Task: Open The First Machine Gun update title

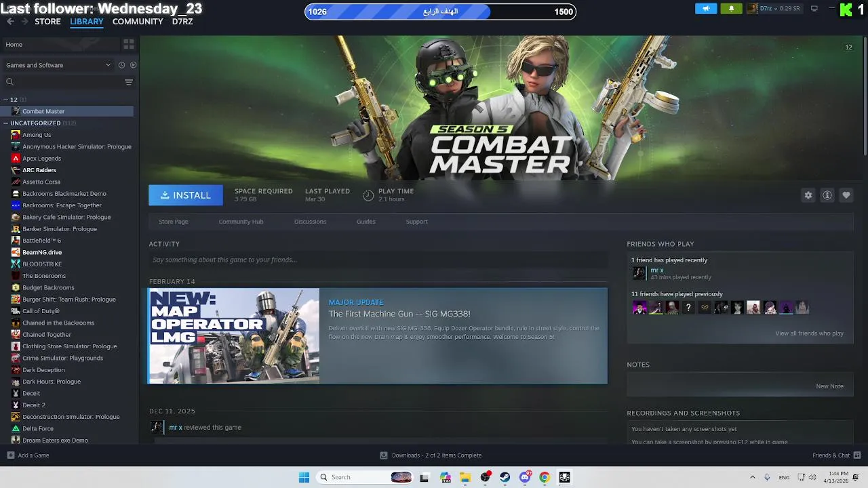Action: (x=399, y=314)
